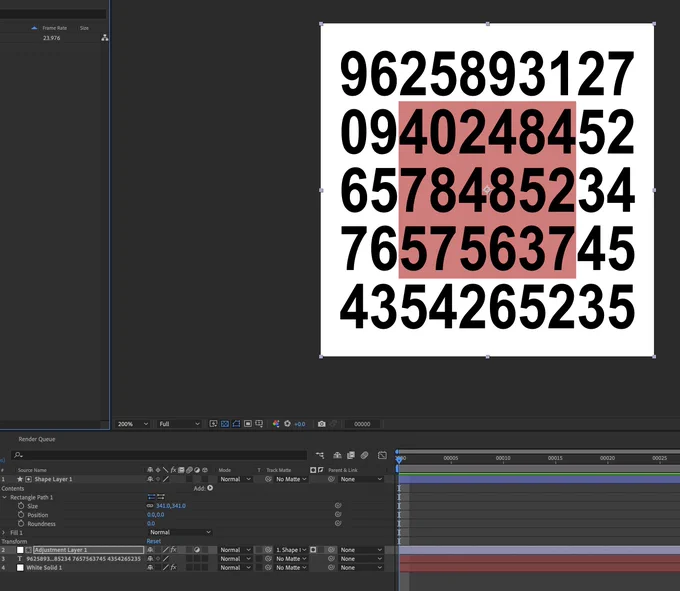Toggle constrain proportions link for Size
This screenshot has height=591, width=680.
click(150, 506)
